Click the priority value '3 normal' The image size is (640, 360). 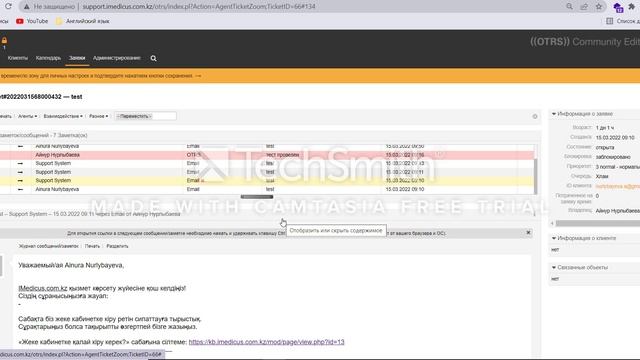(x=618, y=167)
